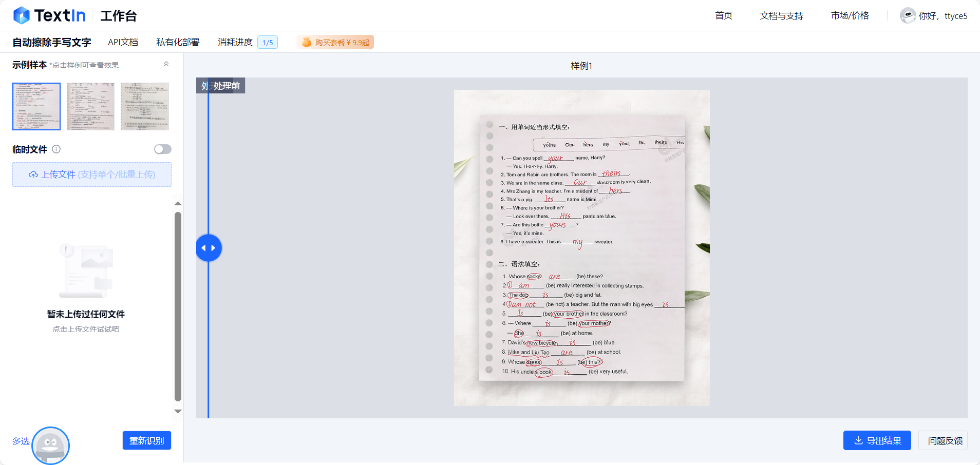Click the 暂未上传过任何文件 text
The height and width of the screenshot is (465, 980).
click(86, 314)
